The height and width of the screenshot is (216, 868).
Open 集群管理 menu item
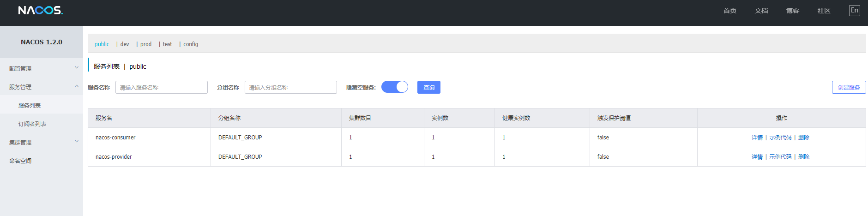click(x=20, y=142)
